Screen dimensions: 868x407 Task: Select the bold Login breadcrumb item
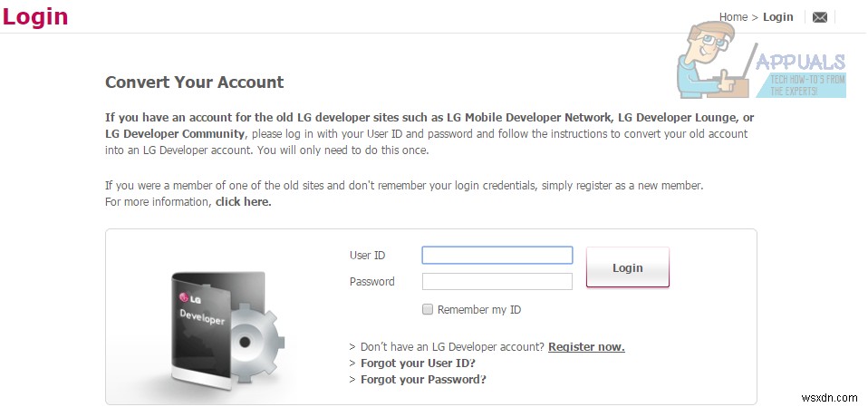[777, 17]
